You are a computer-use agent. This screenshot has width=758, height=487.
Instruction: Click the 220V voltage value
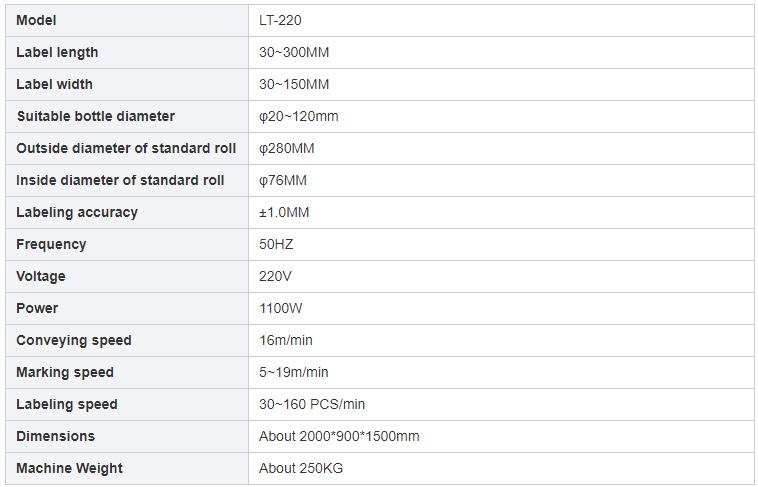pos(275,276)
